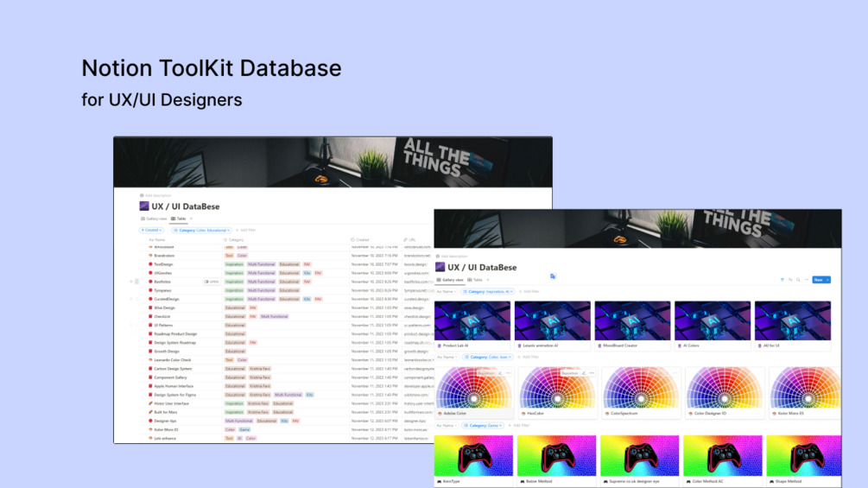868x488 pixels.
Task: Click the plus icon left of Bestfolios row
Action: point(131,282)
